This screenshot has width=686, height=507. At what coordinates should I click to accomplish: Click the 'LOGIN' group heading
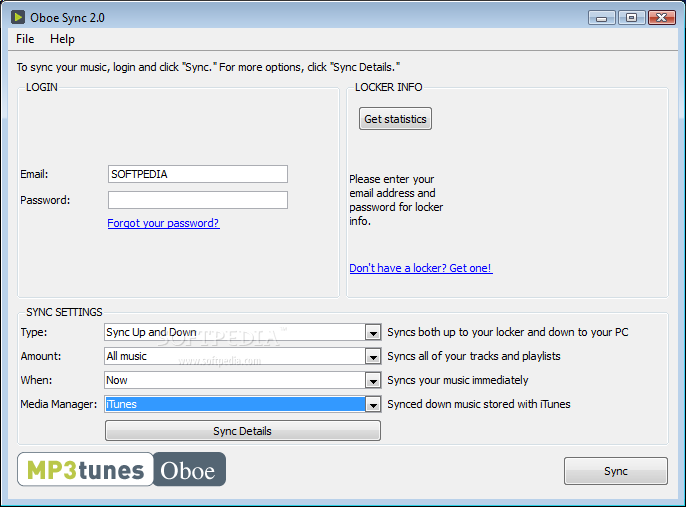tap(42, 87)
